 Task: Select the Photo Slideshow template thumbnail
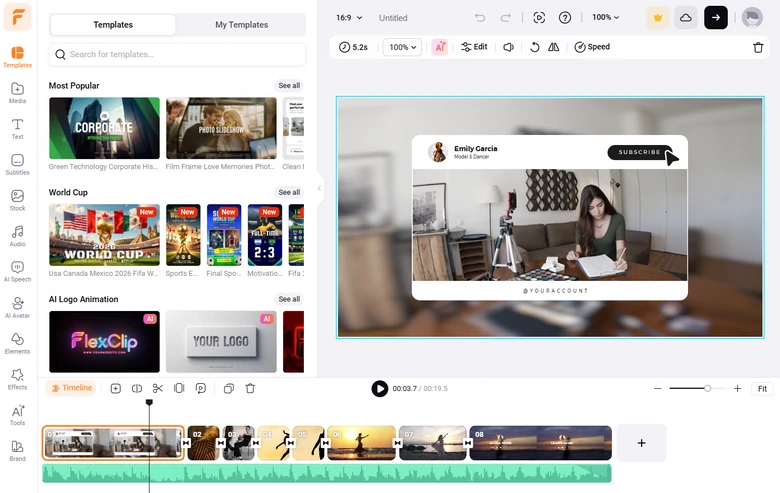pyautogui.click(x=221, y=128)
